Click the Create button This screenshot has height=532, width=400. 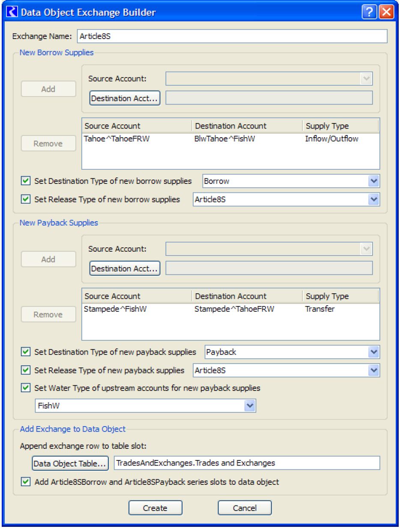155,508
